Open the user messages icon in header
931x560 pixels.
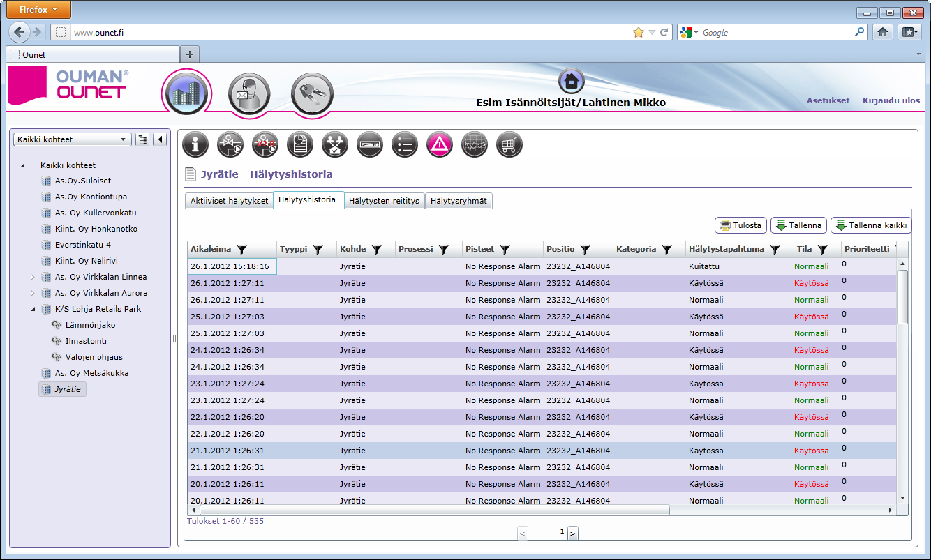pyautogui.click(x=249, y=93)
